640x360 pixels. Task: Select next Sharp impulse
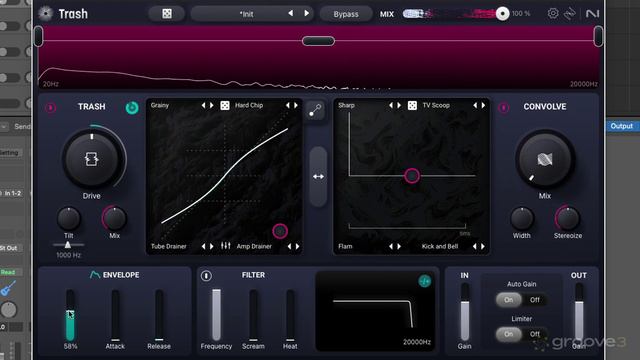pos(399,105)
